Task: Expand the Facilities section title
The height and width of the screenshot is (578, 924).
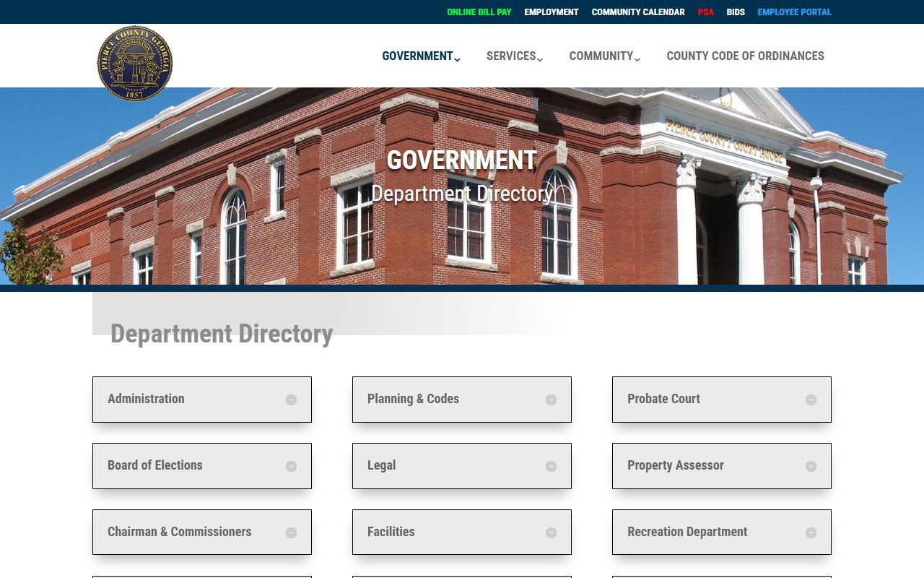Action: [391, 532]
